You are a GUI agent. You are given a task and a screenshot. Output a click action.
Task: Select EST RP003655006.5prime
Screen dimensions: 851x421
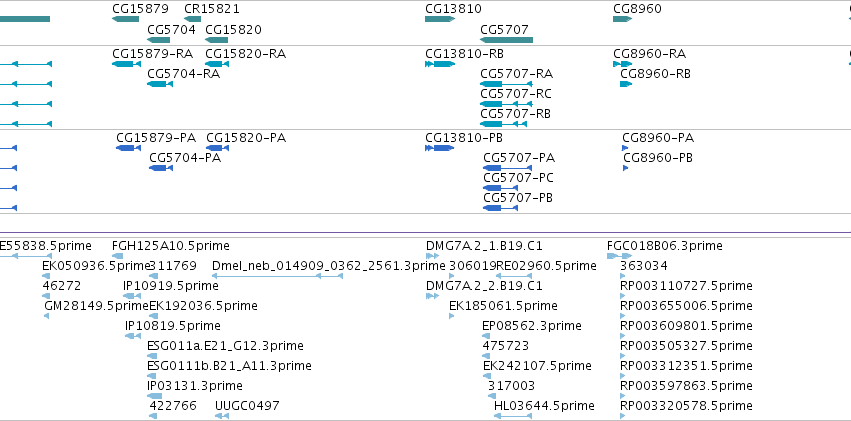point(623,316)
